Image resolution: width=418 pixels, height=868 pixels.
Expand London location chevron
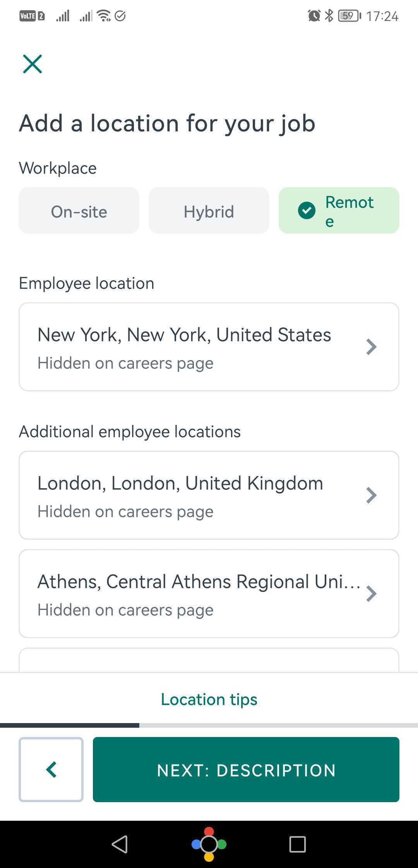coord(371,495)
